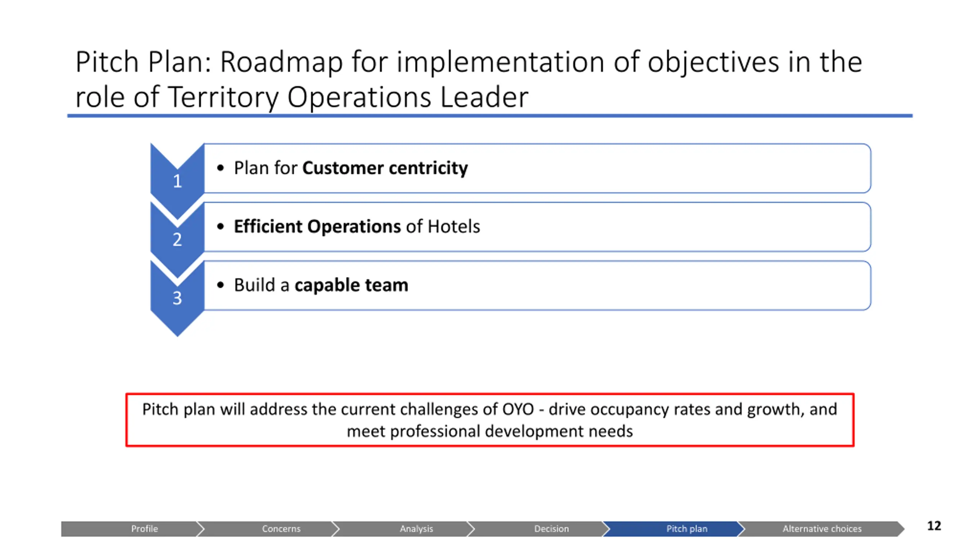Select the 'Plan for Customer centricity' text
This screenshot has width=980, height=551.
[351, 168]
